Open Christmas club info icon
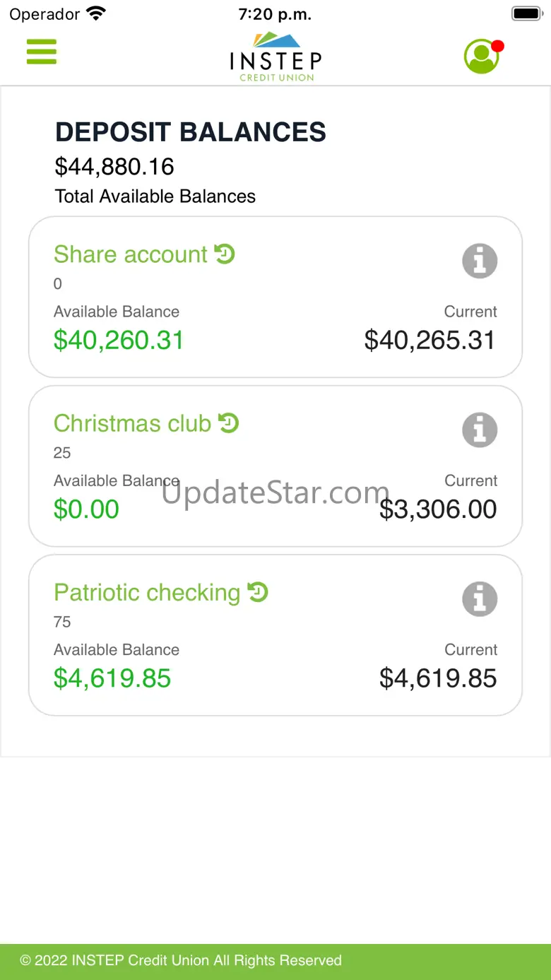The height and width of the screenshot is (980, 551). point(480,430)
